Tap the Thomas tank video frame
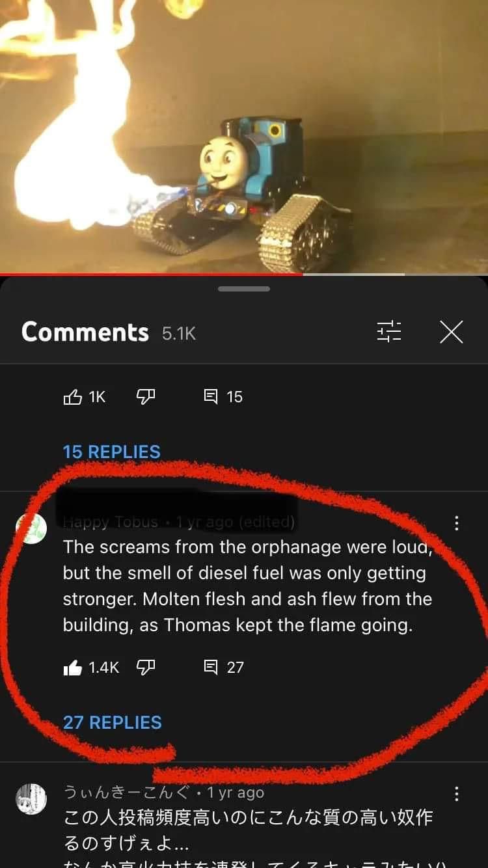The height and width of the screenshot is (868, 488). click(x=244, y=136)
